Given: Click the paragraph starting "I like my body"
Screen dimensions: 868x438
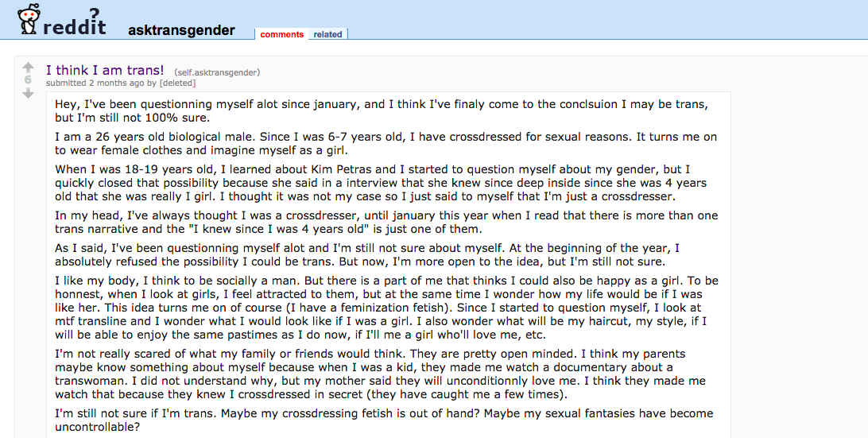Looking at the screenshot, I should pyautogui.click(x=386, y=308).
